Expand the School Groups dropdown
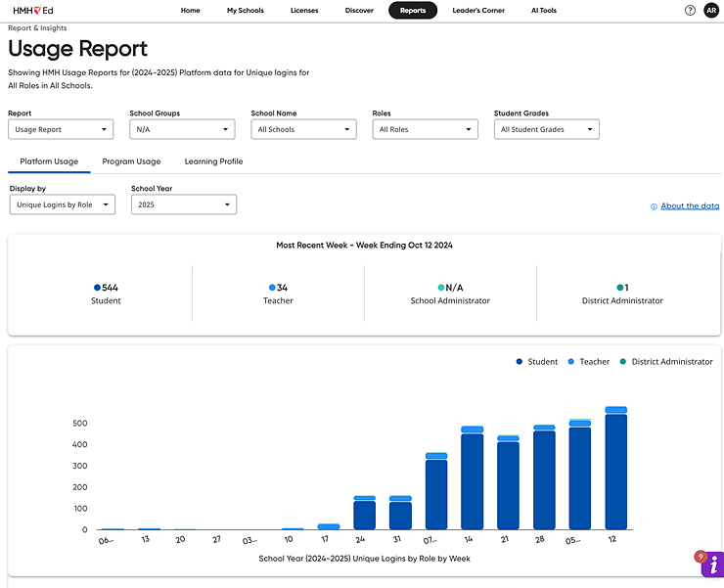Viewport: 724px width, 588px height. pos(182,129)
